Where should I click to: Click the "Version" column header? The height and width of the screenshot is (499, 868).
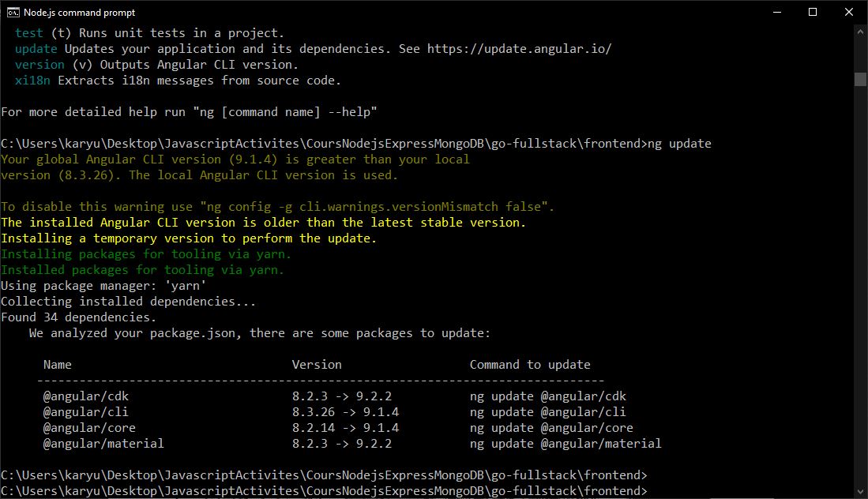(x=317, y=365)
